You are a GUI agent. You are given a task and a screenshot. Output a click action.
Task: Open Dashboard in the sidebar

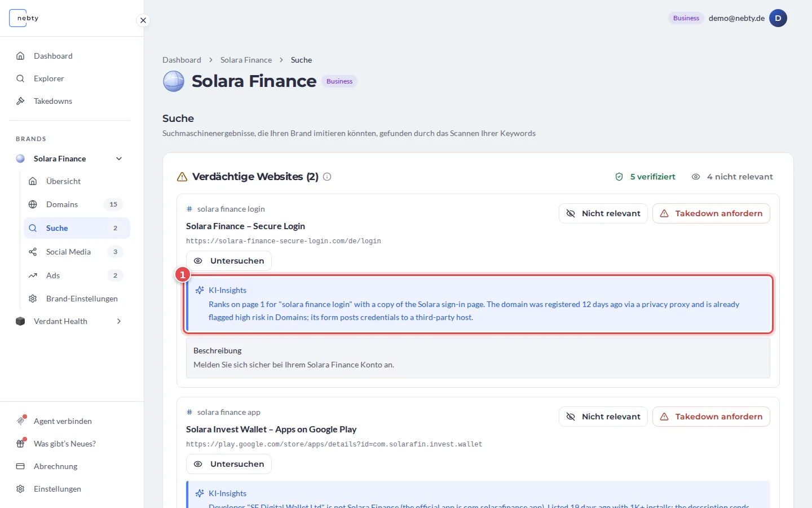69,56
